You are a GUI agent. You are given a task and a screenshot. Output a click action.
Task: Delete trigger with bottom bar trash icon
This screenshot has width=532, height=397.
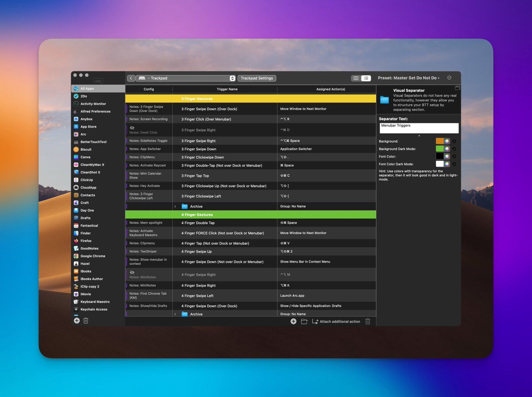368,321
